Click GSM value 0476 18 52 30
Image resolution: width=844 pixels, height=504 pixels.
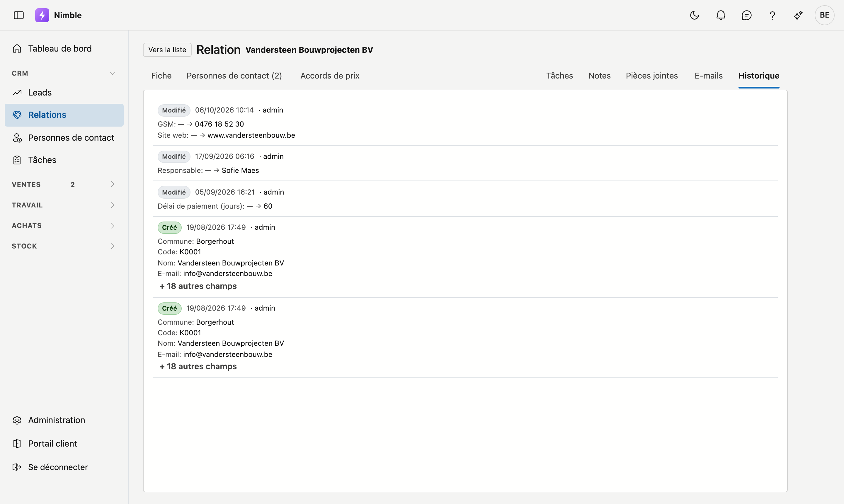coord(219,124)
